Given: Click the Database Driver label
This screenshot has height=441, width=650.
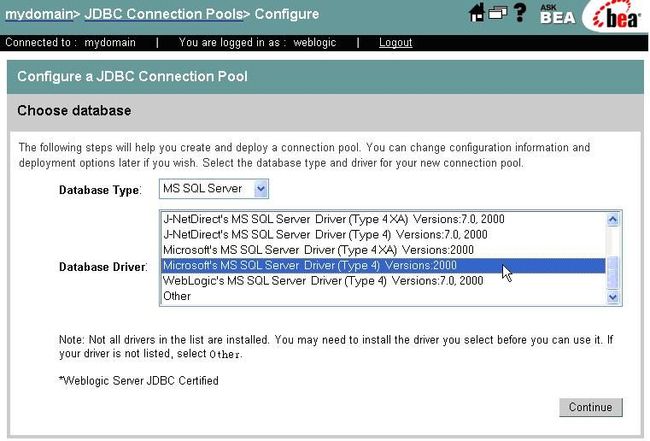Looking at the screenshot, I should 103,267.
